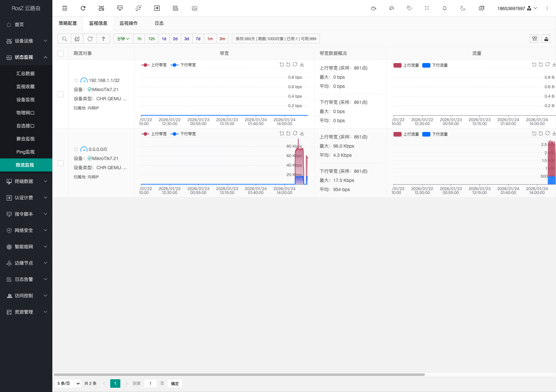Favorite the 192.168.1.1/32 entry star

(x=76, y=80)
